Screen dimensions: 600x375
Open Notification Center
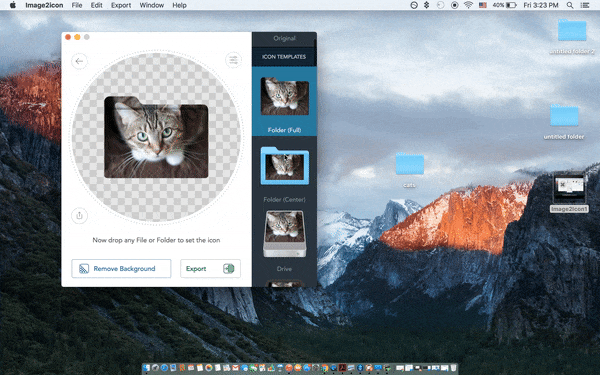pos(585,5)
